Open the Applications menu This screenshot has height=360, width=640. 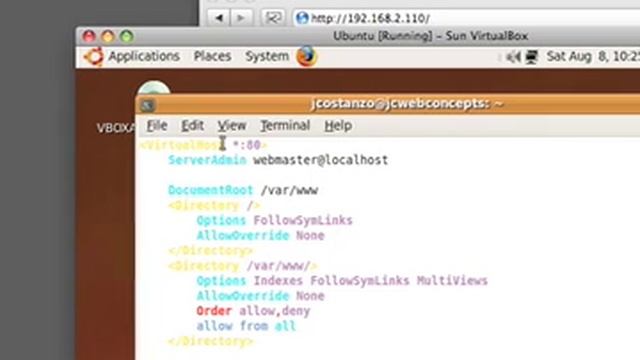(144, 56)
